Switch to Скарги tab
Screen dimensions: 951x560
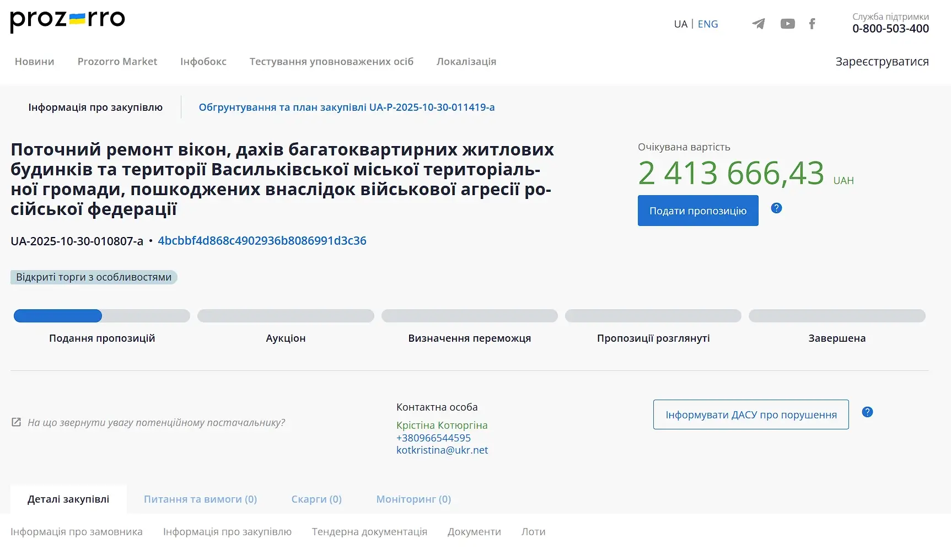[316, 499]
